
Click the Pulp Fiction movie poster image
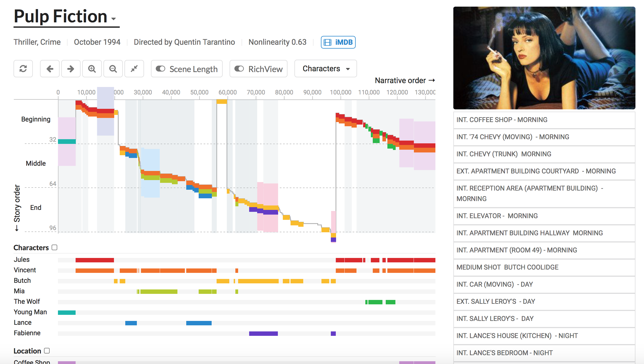pos(544,58)
